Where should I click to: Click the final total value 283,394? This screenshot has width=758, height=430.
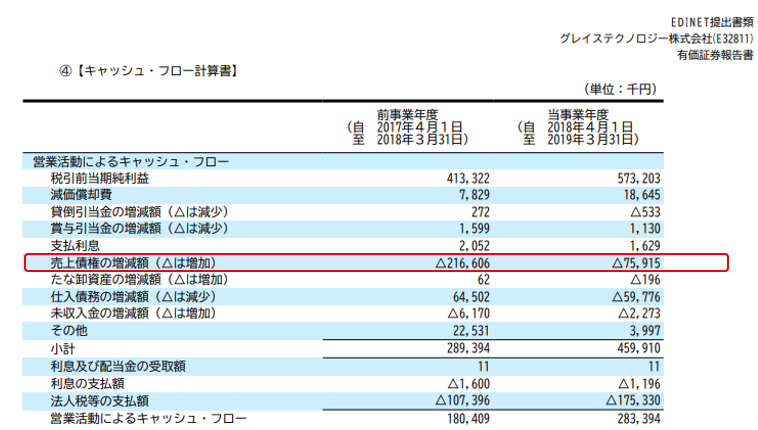(631, 418)
